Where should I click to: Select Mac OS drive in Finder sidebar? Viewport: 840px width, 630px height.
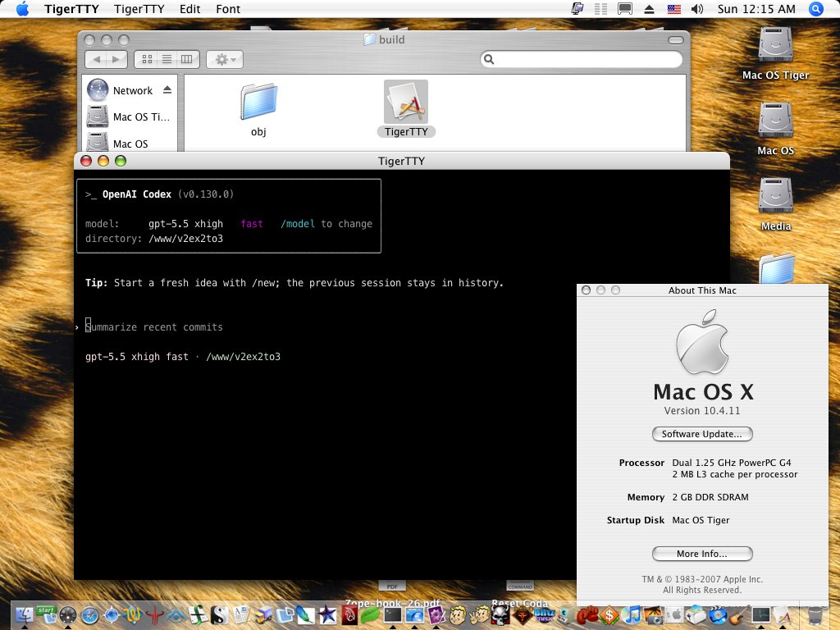[x=119, y=144]
